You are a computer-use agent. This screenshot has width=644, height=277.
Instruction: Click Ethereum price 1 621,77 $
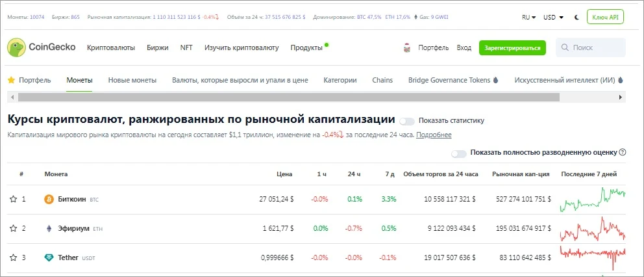coord(278,228)
